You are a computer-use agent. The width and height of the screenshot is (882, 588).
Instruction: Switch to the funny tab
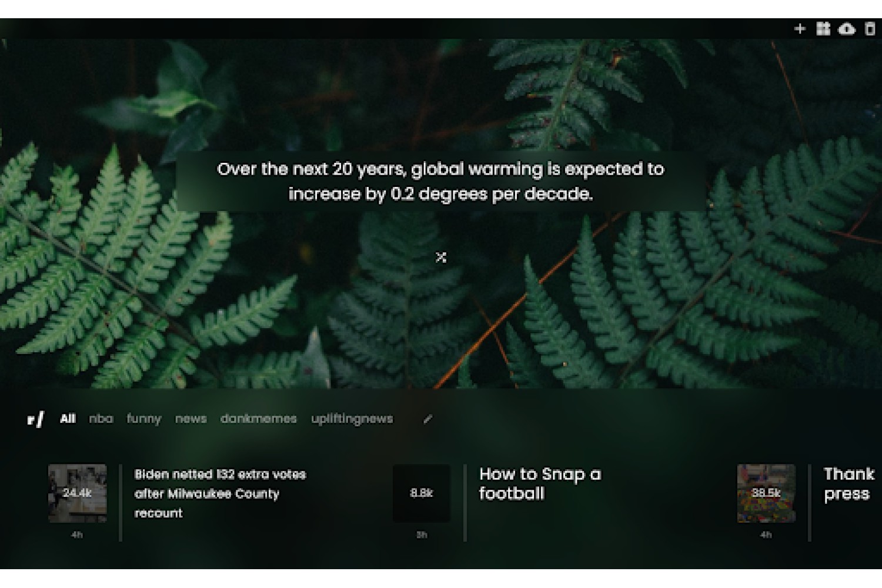click(144, 419)
